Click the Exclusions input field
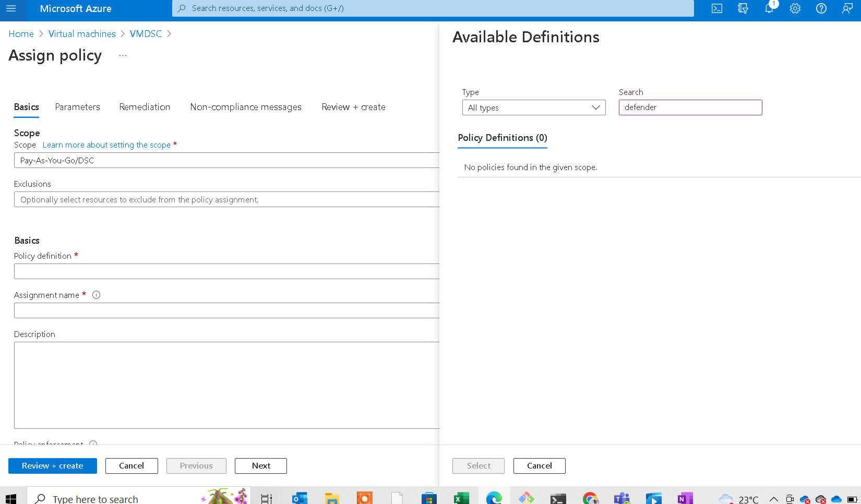This screenshot has width=861, height=504. (x=226, y=199)
